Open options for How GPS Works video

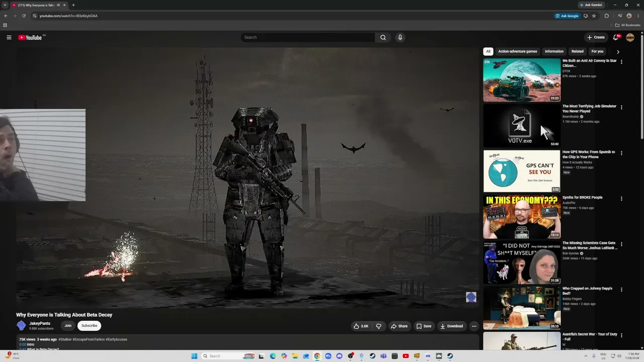coord(621,153)
